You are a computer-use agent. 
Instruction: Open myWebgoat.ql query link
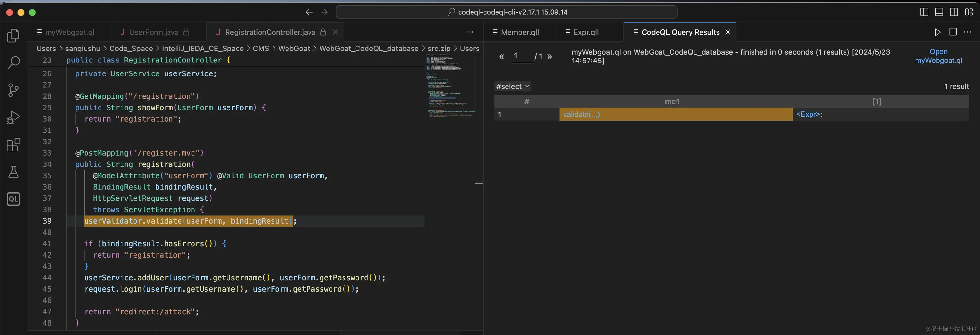(x=938, y=56)
